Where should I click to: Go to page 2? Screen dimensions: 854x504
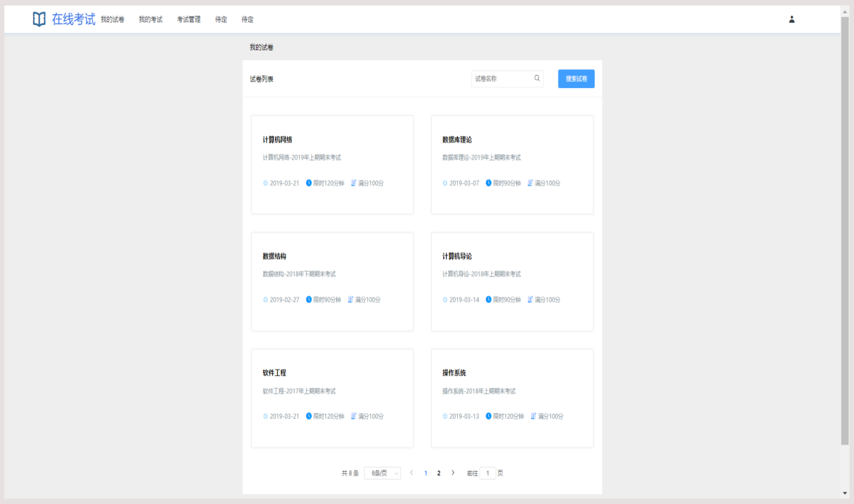pos(439,473)
